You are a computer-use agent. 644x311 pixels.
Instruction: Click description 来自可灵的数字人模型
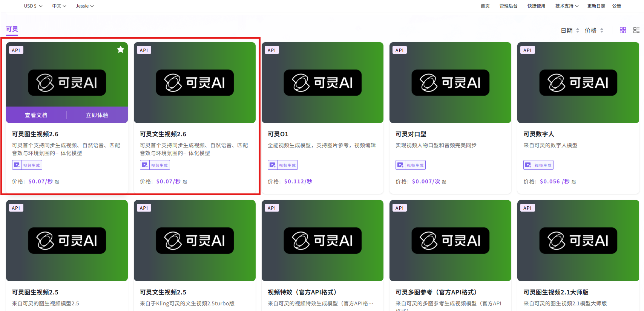pos(550,145)
